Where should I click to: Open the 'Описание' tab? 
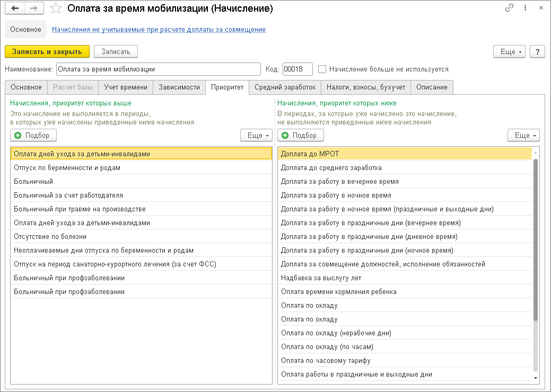432,87
